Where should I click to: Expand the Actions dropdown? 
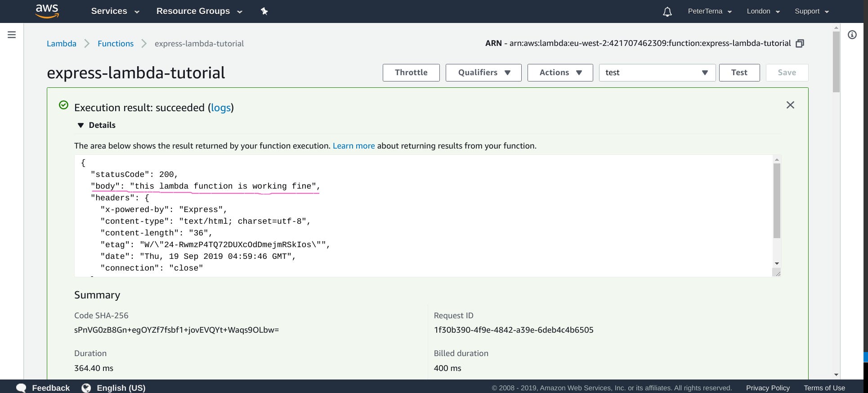click(x=560, y=72)
